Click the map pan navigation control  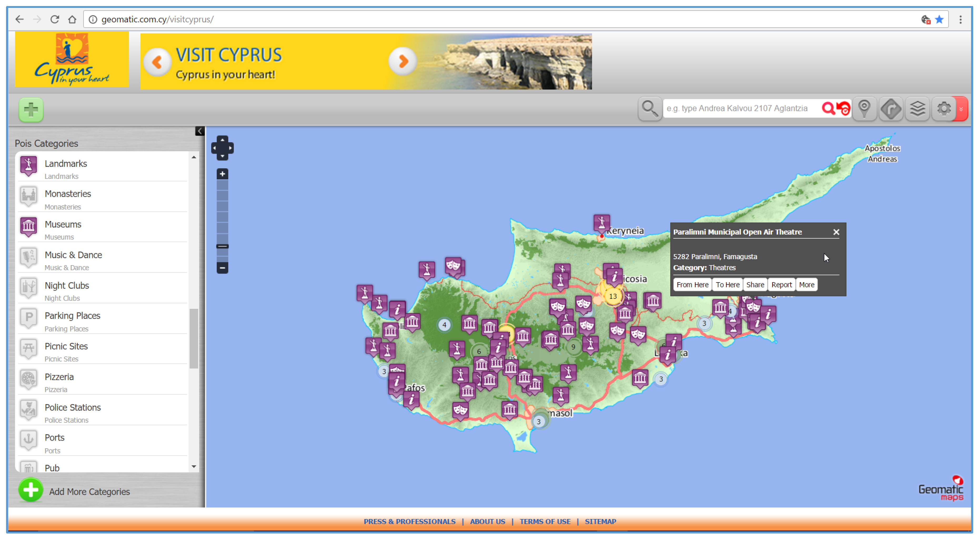(x=223, y=148)
